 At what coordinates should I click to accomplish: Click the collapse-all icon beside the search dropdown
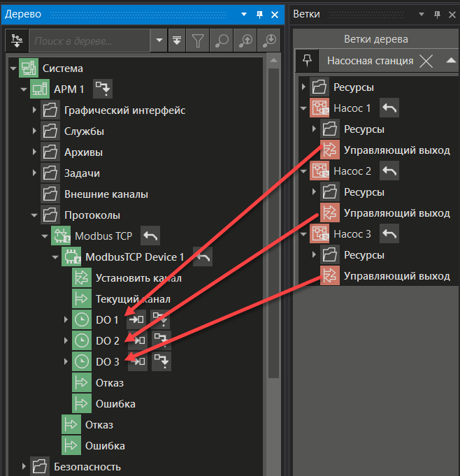pyautogui.click(x=177, y=41)
